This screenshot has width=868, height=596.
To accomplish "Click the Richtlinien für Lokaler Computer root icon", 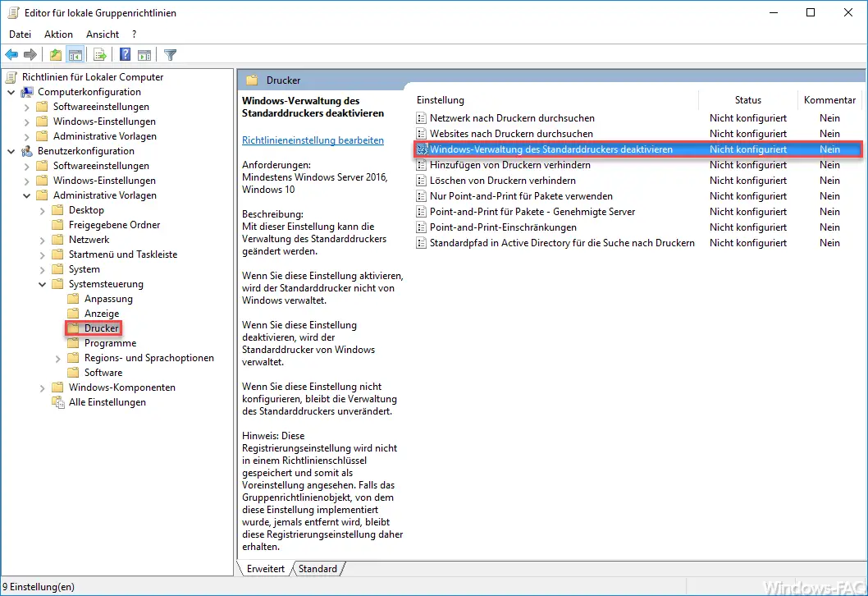I will [x=11, y=77].
